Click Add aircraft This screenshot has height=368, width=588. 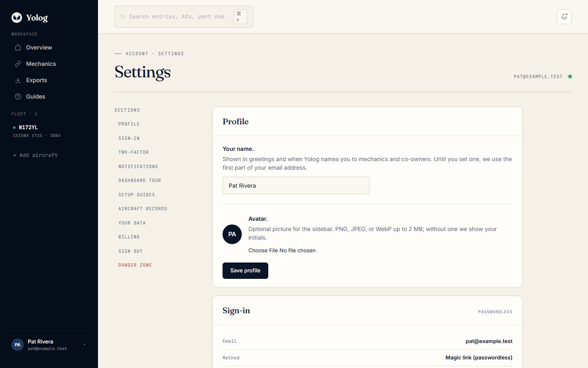[x=36, y=155]
